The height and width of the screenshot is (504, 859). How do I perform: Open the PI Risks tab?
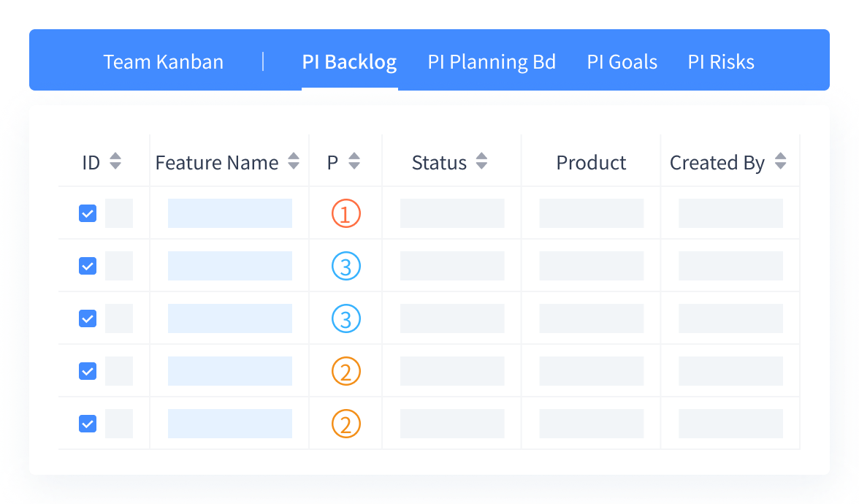tap(721, 62)
